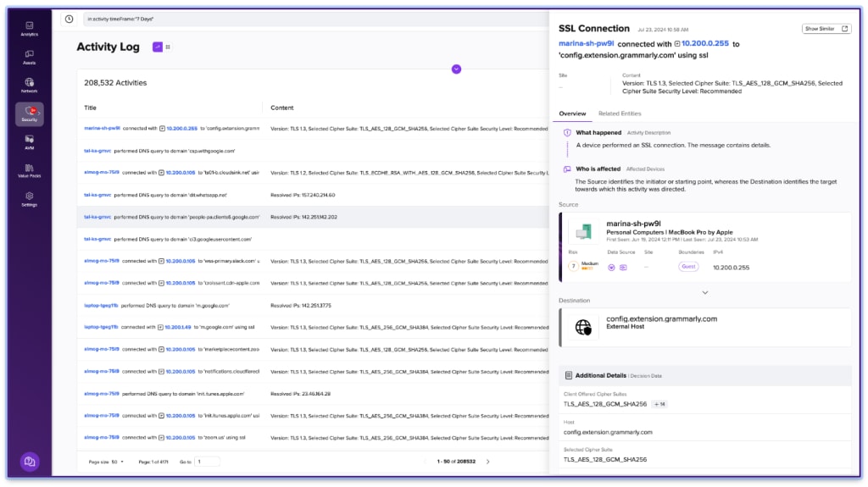Open the AVM section in sidebar

click(30, 142)
